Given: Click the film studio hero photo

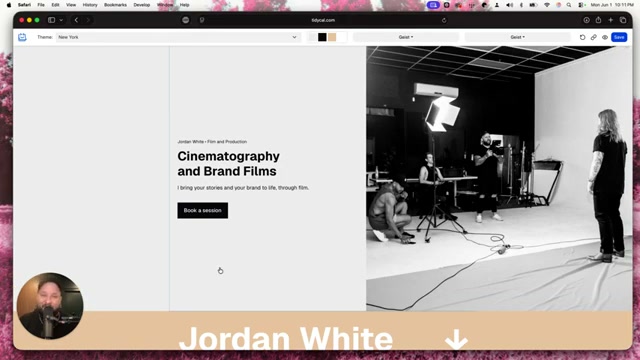Looking at the screenshot, I should click(499, 178).
